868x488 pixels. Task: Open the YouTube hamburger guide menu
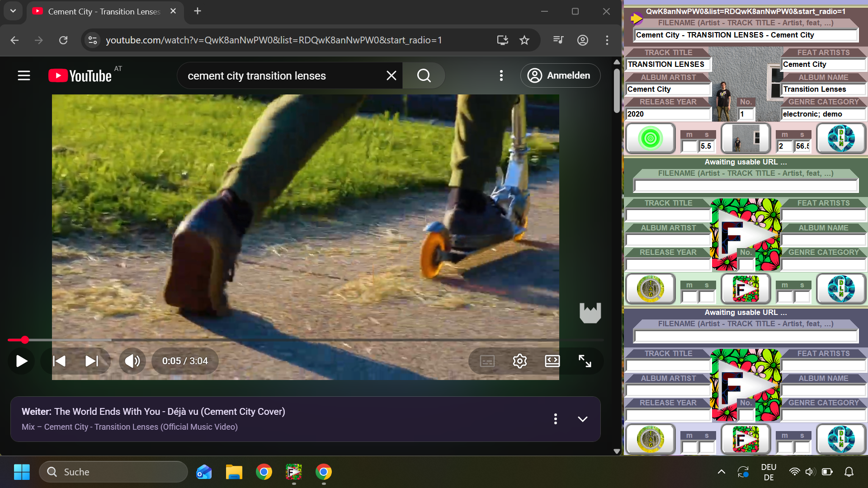pyautogui.click(x=24, y=75)
